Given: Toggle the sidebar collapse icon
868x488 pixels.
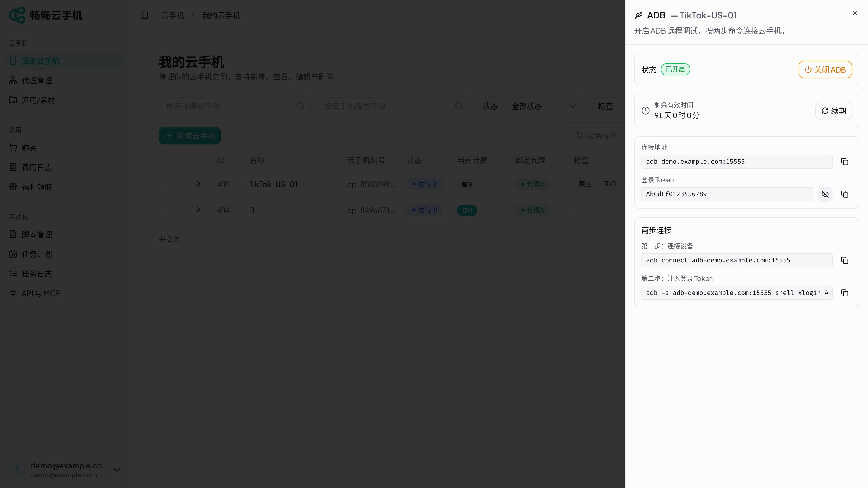Looking at the screenshot, I should click(144, 15).
